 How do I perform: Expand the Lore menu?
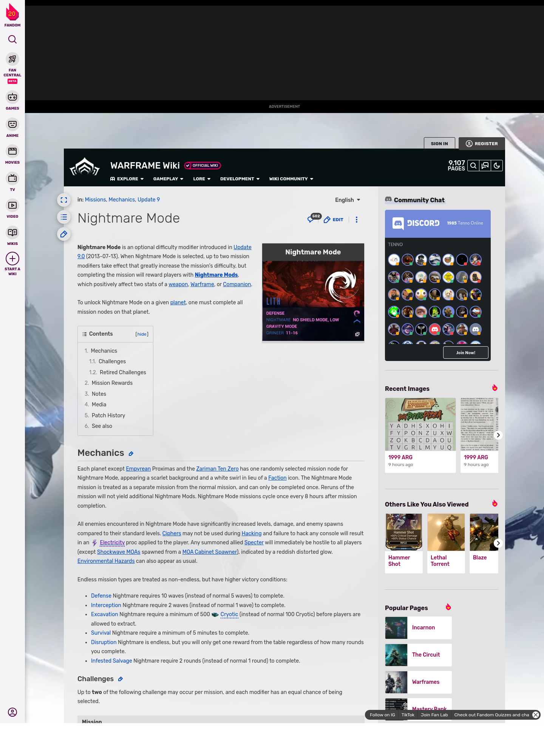point(202,179)
